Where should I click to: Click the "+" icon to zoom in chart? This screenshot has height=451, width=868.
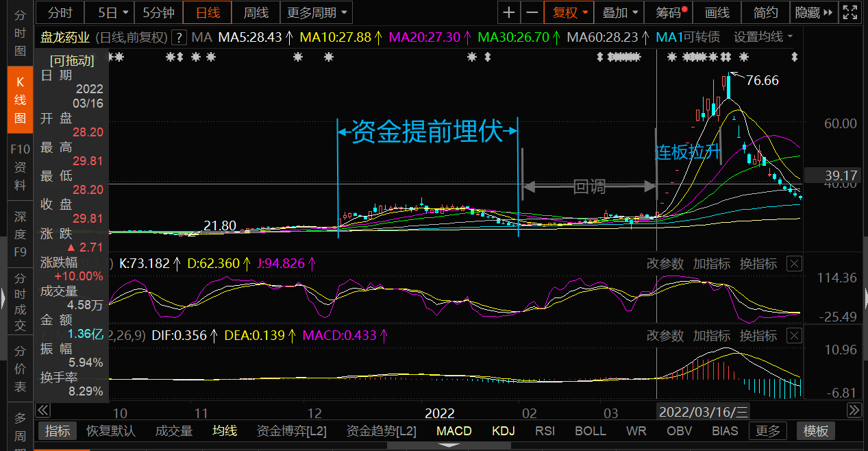pyautogui.click(x=508, y=12)
